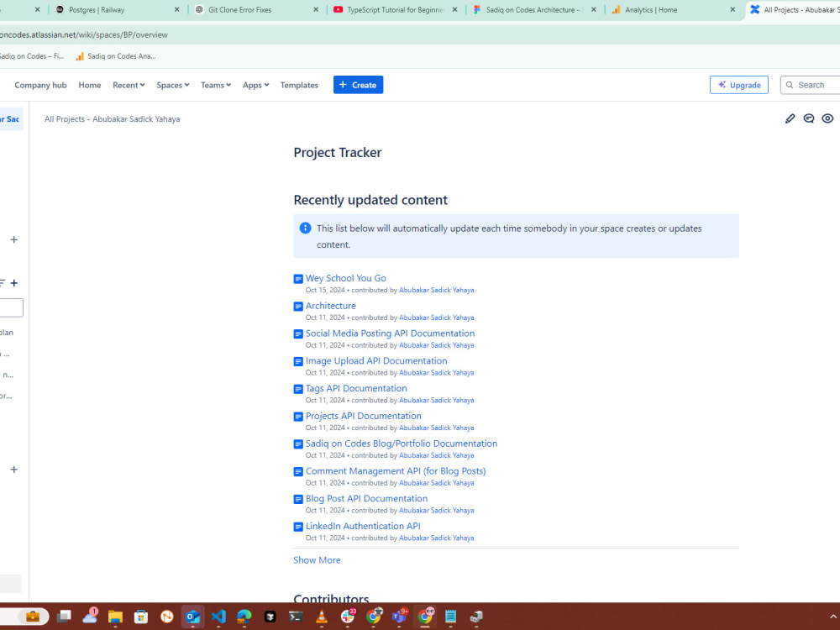This screenshot has width=840, height=630.
Task: Click the plus icon above the sidebar search box
Action: click(x=14, y=283)
